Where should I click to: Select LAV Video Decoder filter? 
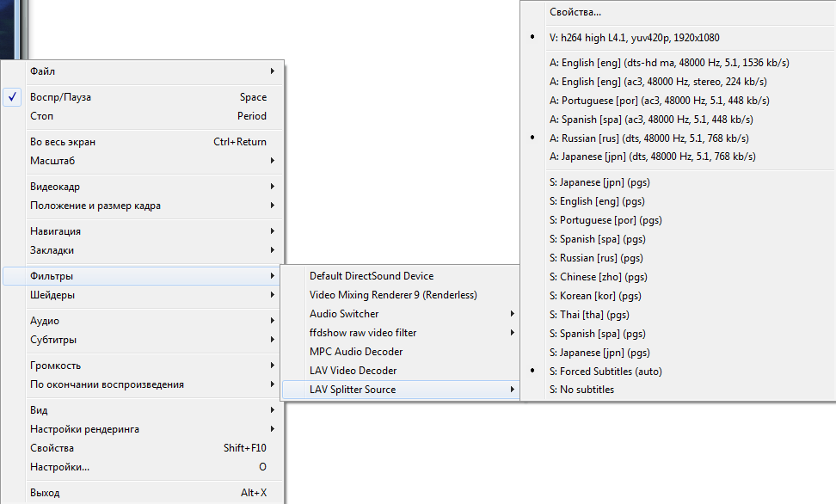pyautogui.click(x=353, y=371)
